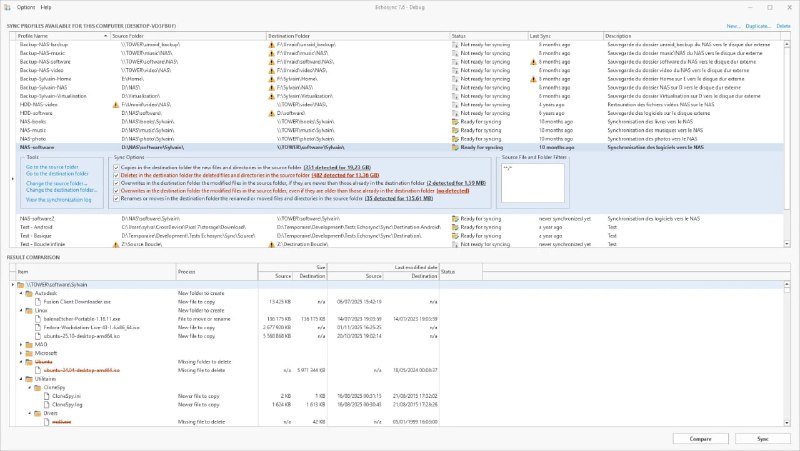Image resolution: width=800 pixels, height=451 pixels.
Task: Click the Delete profile link
Action: coord(783,26)
